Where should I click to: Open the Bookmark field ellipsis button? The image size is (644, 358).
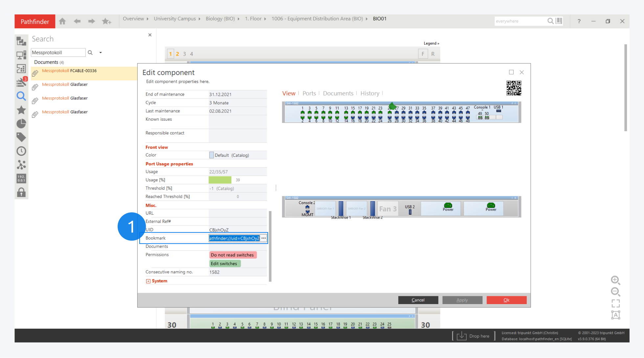[x=264, y=238]
